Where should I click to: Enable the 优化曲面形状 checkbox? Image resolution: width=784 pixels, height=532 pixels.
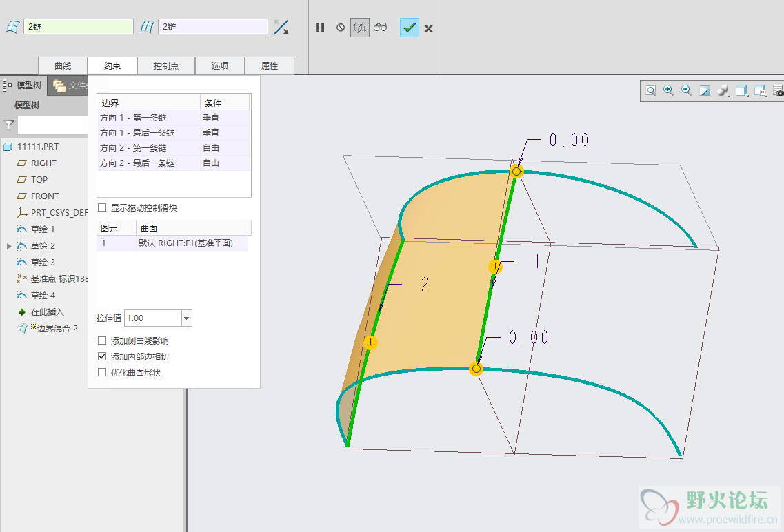click(102, 372)
